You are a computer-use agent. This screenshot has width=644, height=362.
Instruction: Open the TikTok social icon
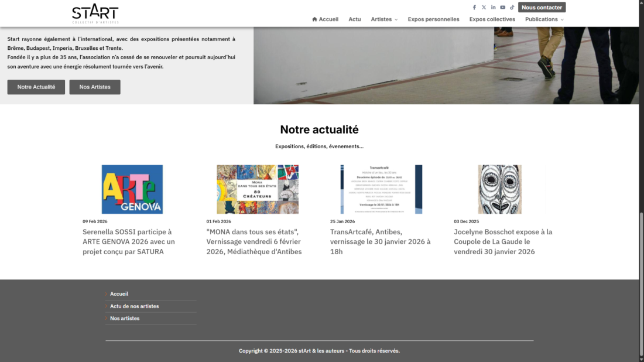coord(512,8)
